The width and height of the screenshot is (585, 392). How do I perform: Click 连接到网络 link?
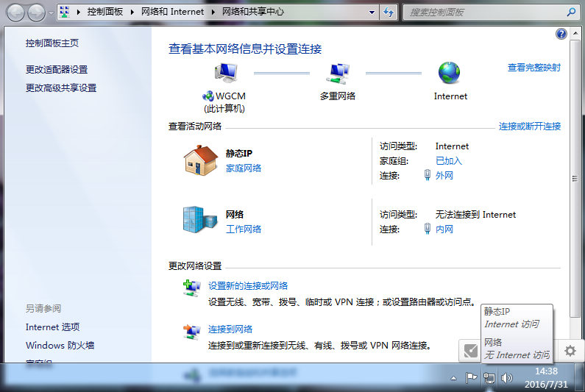tap(230, 329)
